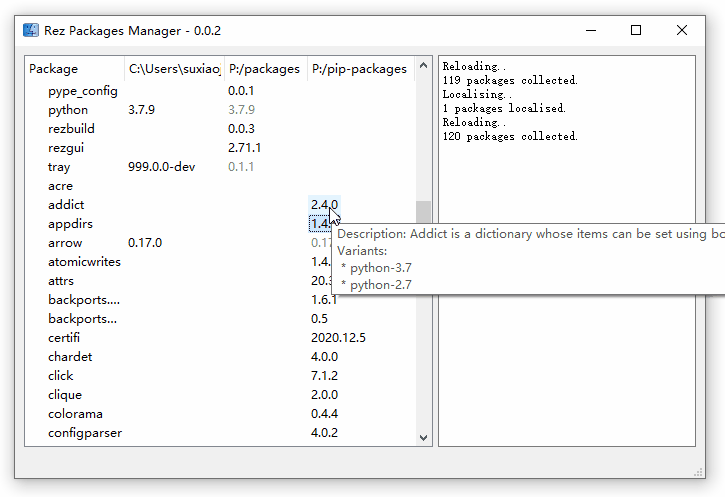This screenshot has width=725, height=497.
Task: Click python local version 3.7.9 cell
Action: tap(141, 110)
